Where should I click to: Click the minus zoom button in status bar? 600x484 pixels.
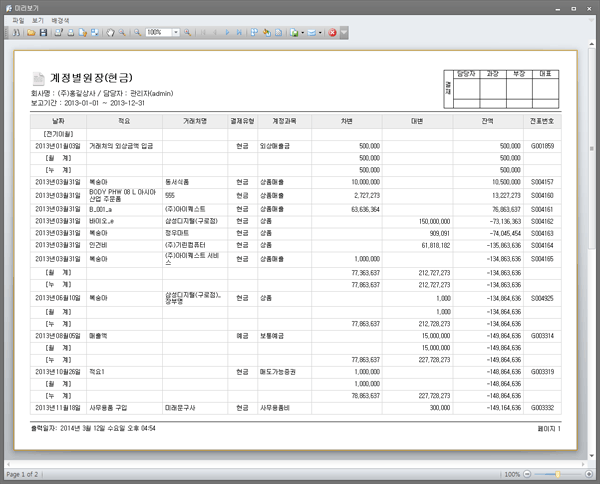coord(526,474)
